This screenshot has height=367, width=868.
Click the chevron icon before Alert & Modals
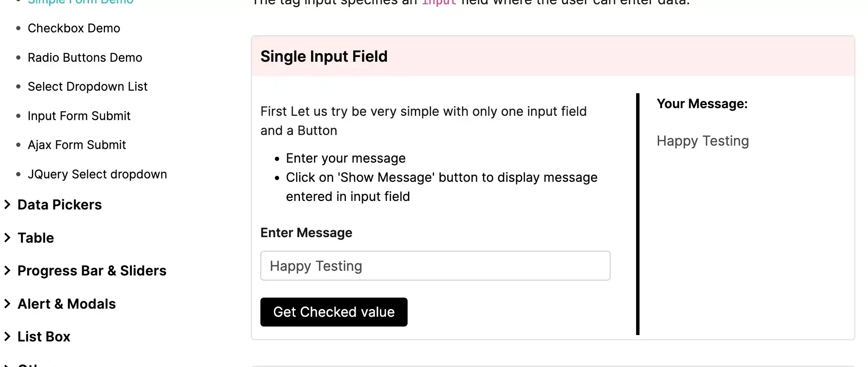7,304
